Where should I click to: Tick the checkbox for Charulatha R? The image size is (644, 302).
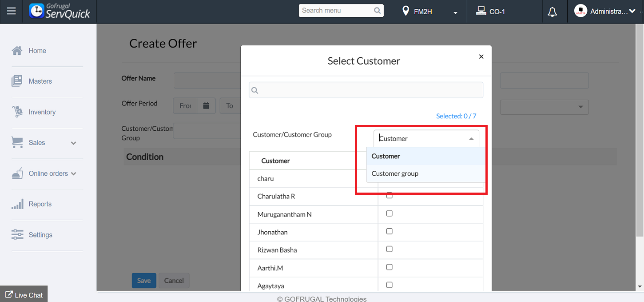[x=390, y=195]
